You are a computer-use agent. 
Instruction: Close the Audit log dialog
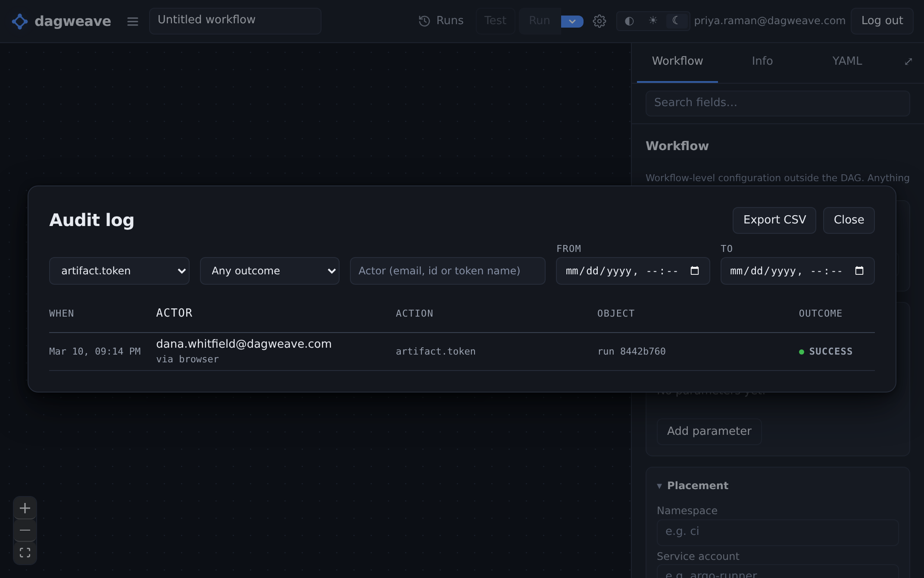849,220
